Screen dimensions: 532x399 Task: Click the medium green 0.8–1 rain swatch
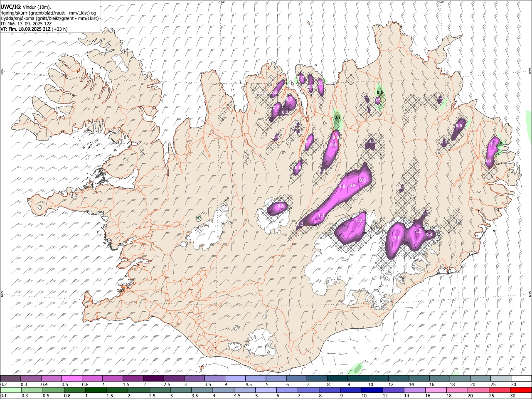(x=75, y=390)
